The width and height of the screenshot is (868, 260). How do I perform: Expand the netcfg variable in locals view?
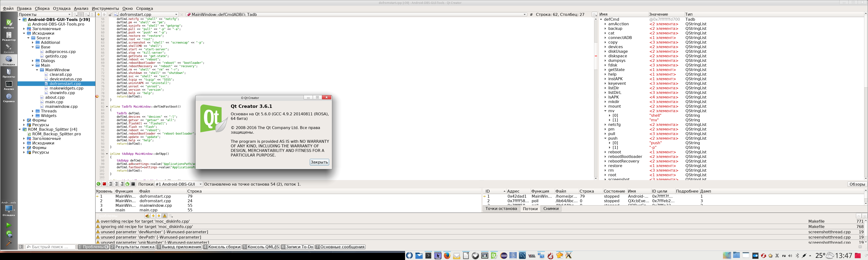[x=605, y=125]
